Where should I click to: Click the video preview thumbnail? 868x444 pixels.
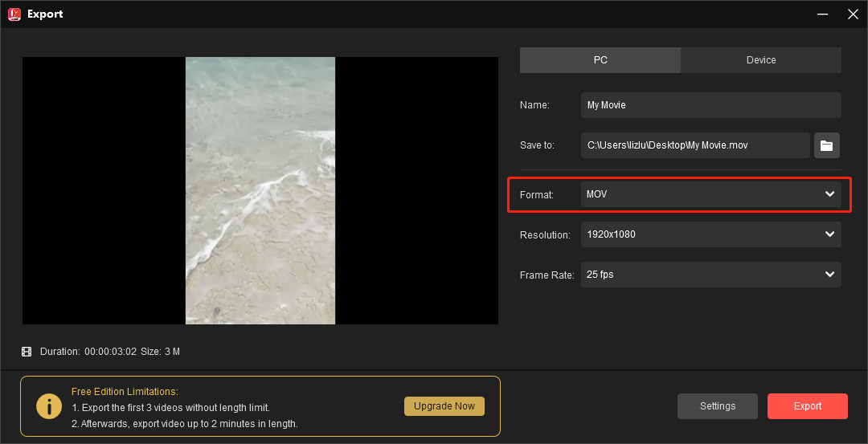pos(260,191)
